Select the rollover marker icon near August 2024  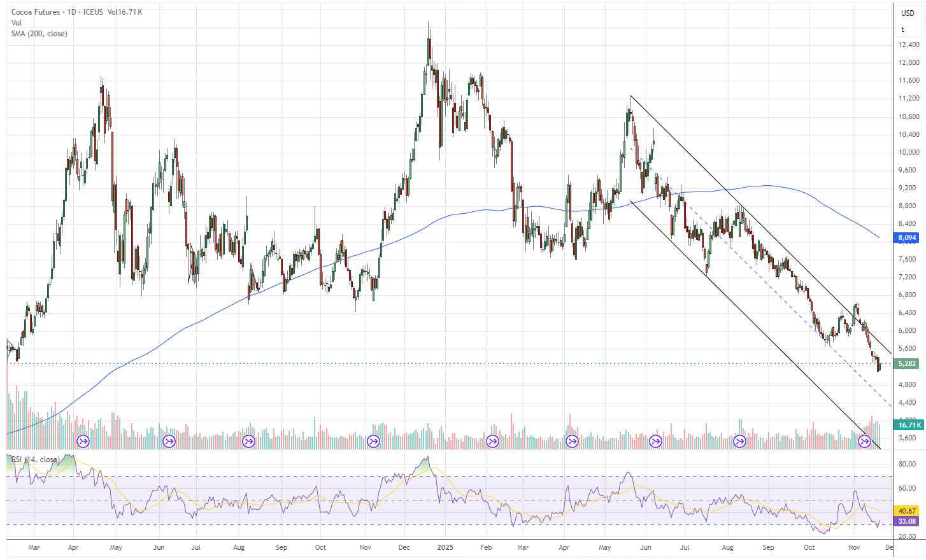click(248, 440)
